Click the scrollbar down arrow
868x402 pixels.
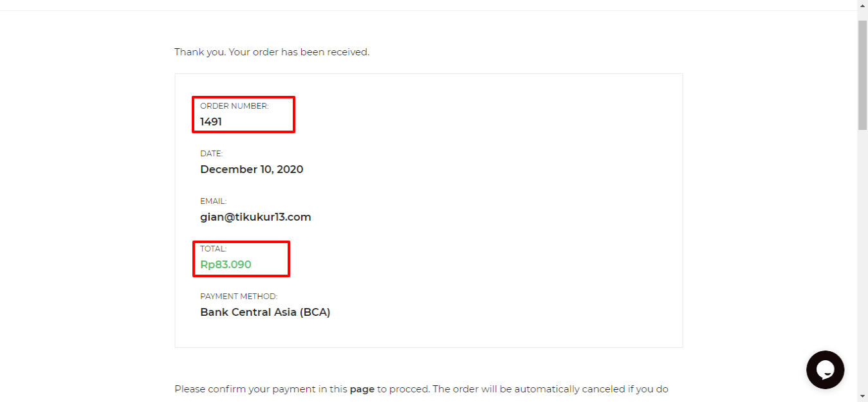click(862, 396)
